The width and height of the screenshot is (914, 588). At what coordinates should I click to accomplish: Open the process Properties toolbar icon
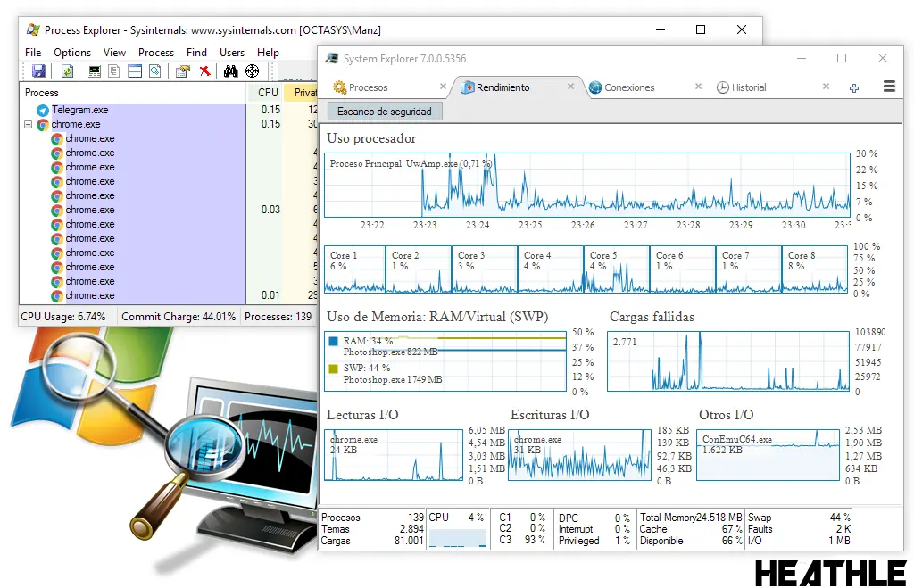coord(183,71)
